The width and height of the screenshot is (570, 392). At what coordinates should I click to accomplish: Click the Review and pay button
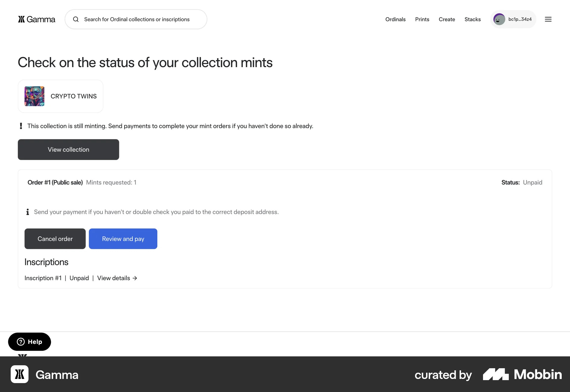pyautogui.click(x=123, y=239)
